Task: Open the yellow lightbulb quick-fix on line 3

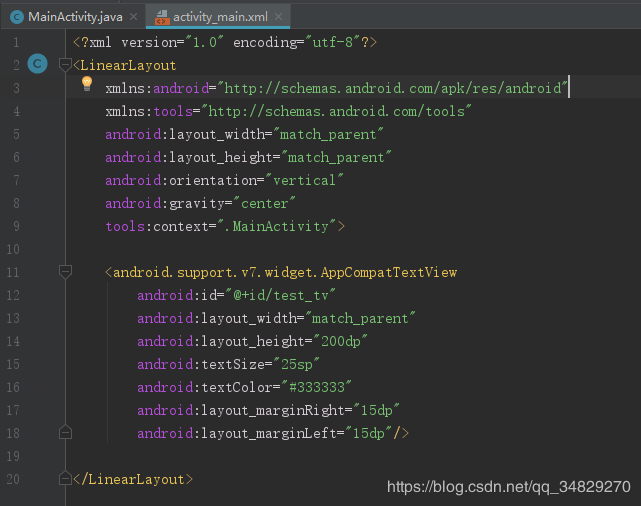Action: (x=87, y=84)
